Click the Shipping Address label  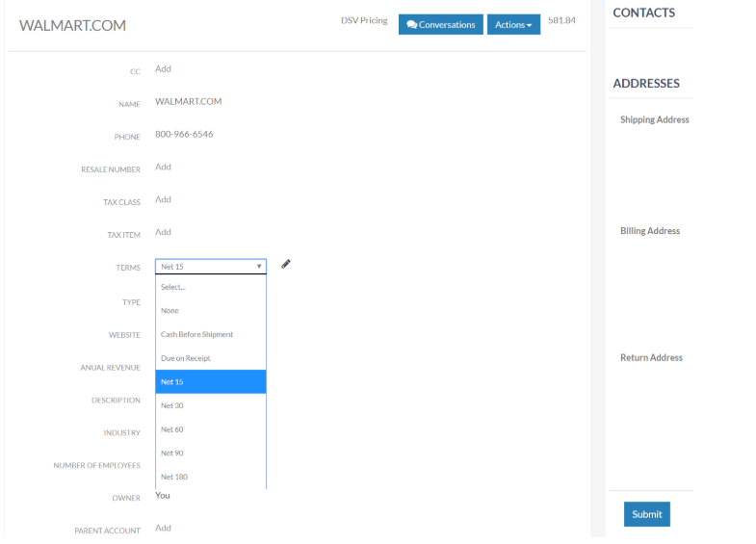(x=654, y=119)
